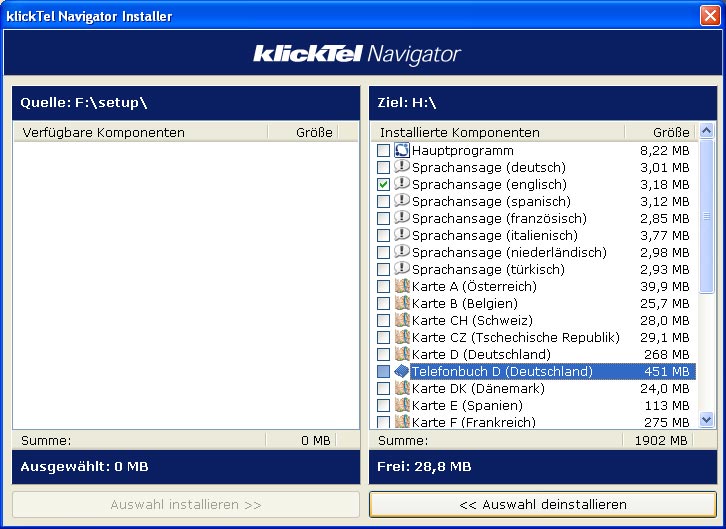Click the Karte E (Spanien) map icon

[402, 405]
